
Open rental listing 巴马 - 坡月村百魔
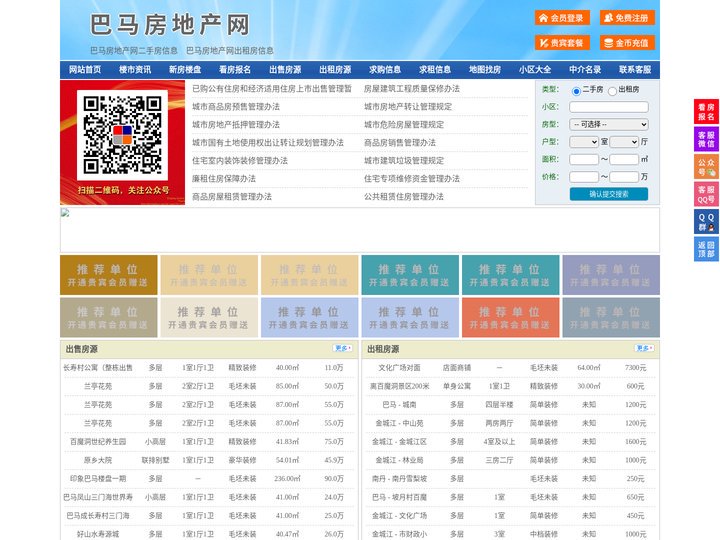(x=399, y=497)
